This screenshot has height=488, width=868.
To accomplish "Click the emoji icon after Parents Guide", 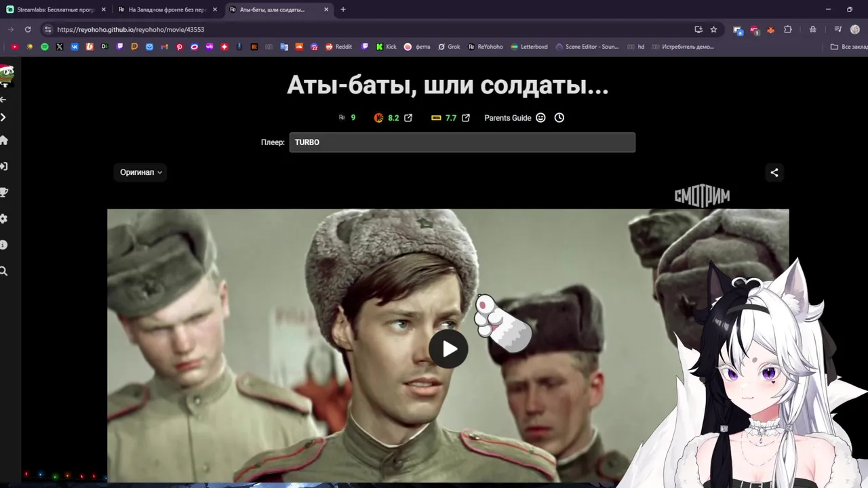I will tap(540, 118).
